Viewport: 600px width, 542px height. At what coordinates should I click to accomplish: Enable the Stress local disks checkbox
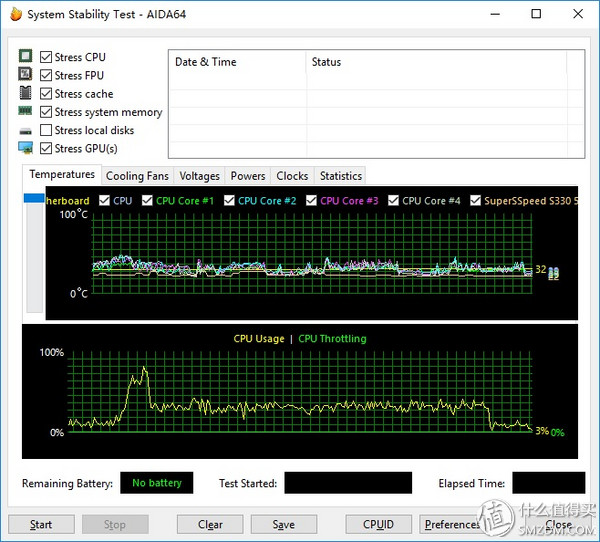tap(46, 130)
